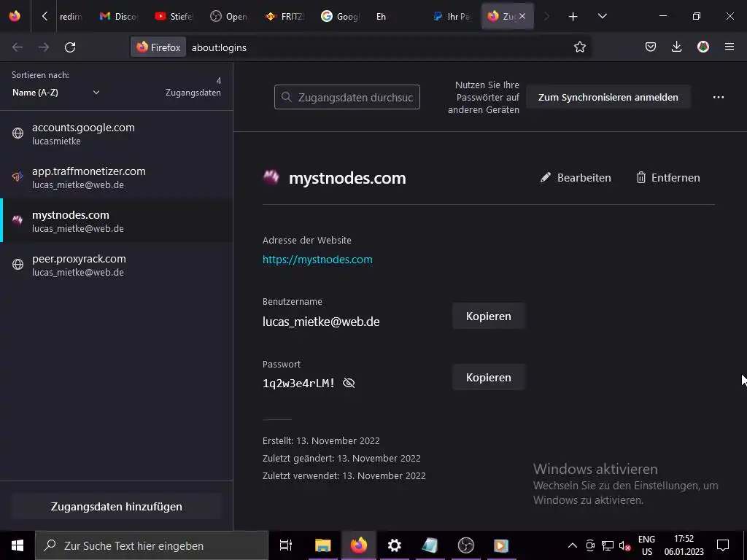Open the media player taskbar icon
The image size is (747, 560).
[x=501, y=545]
